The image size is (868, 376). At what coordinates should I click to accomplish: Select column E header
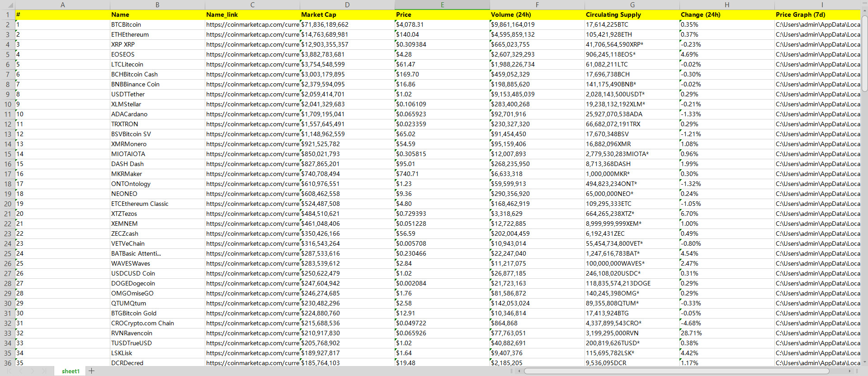(442, 5)
